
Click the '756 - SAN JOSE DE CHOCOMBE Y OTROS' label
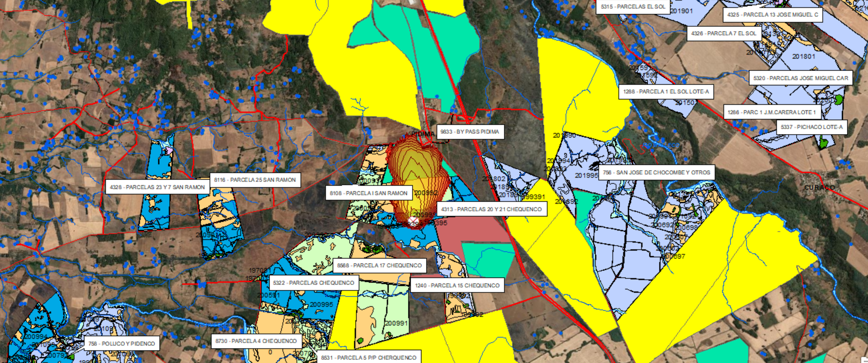pyautogui.click(x=656, y=173)
